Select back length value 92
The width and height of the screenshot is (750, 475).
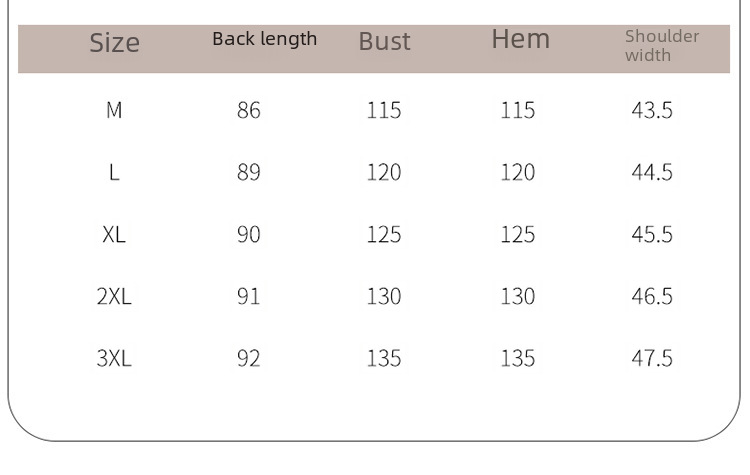tap(249, 358)
